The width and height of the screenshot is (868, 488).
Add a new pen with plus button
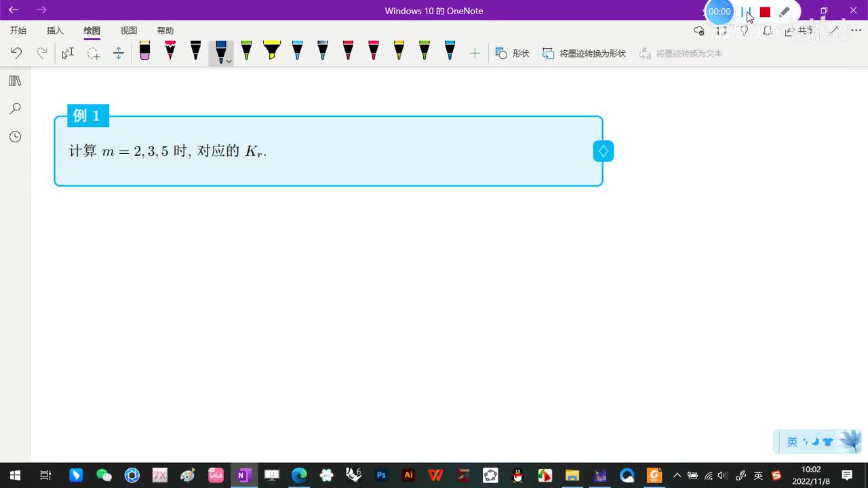click(475, 53)
